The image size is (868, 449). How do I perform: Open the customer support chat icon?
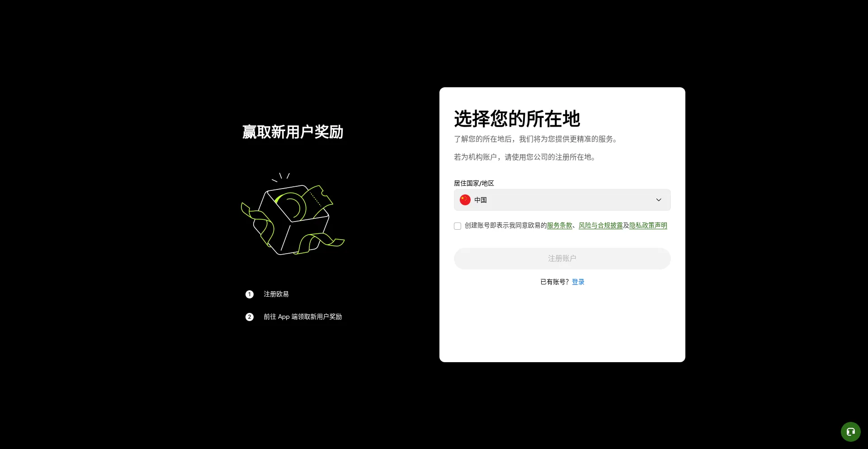[x=850, y=432]
